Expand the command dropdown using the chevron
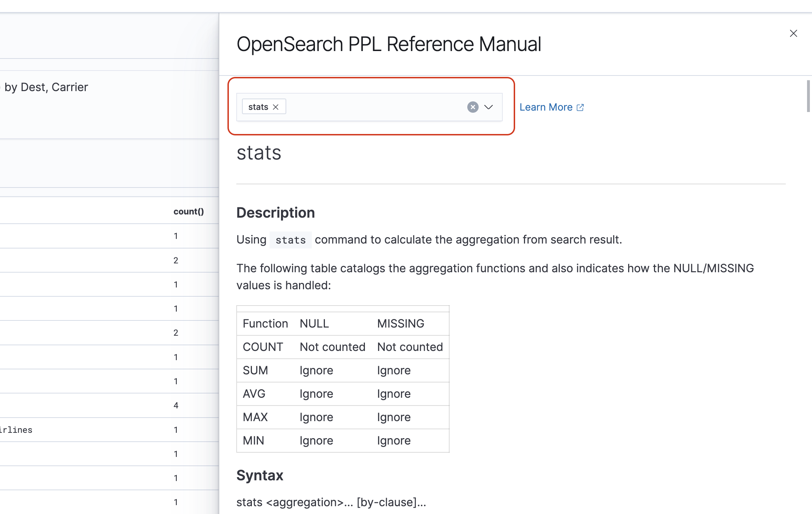812x514 pixels. [489, 107]
